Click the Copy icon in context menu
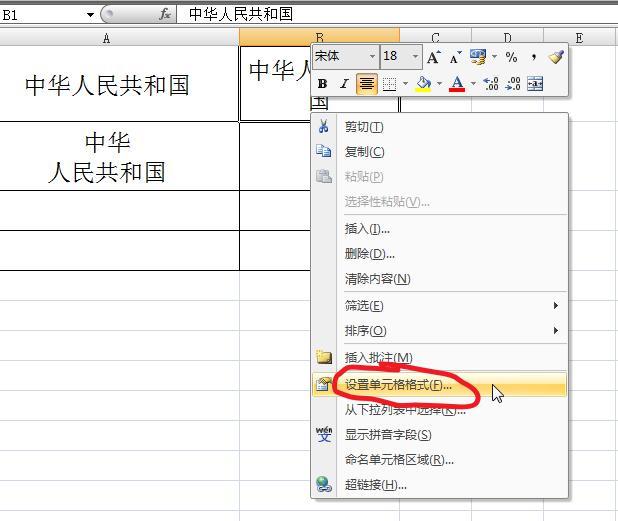The image size is (618, 521). [324, 151]
